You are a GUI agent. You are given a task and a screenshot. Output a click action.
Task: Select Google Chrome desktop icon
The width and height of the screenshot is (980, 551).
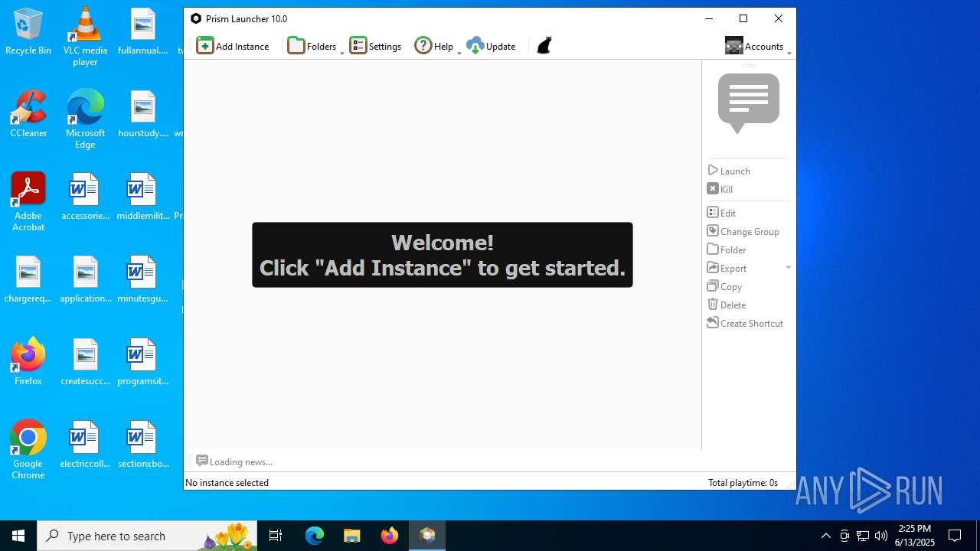point(28,449)
